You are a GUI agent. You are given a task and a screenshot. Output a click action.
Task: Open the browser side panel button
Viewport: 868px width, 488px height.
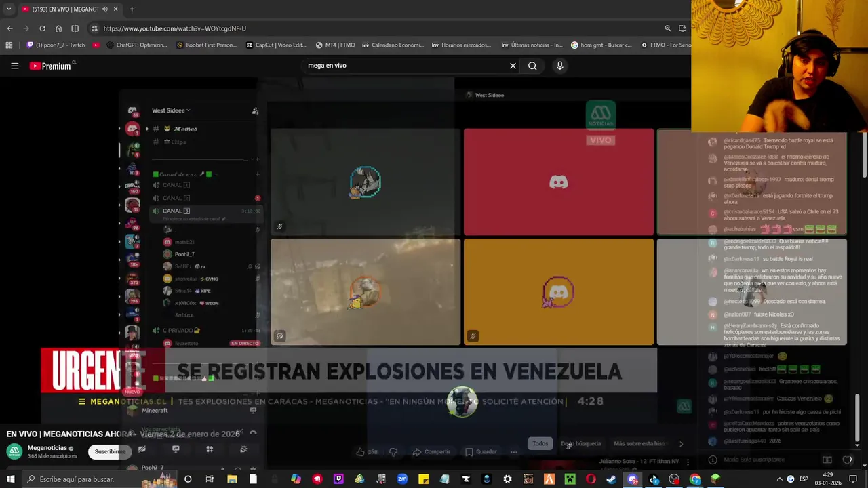click(75, 28)
